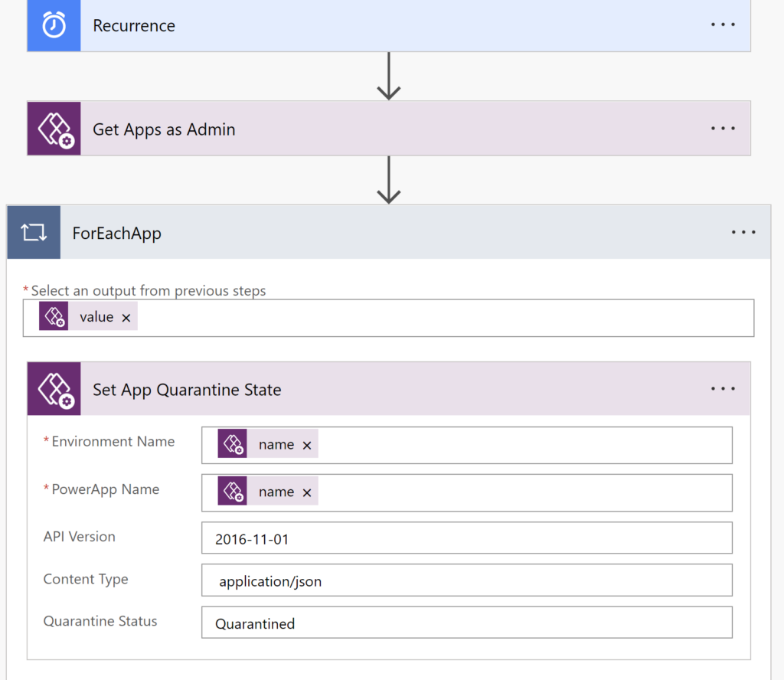Screen dimensions: 784x680
Task: Click the Get Apps as Admin connector icon
Action: [x=54, y=129]
